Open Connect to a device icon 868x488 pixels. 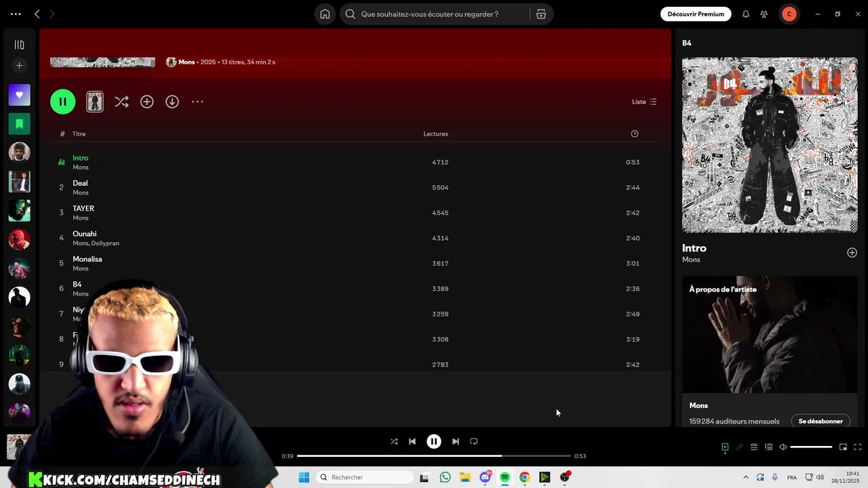[x=768, y=447]
